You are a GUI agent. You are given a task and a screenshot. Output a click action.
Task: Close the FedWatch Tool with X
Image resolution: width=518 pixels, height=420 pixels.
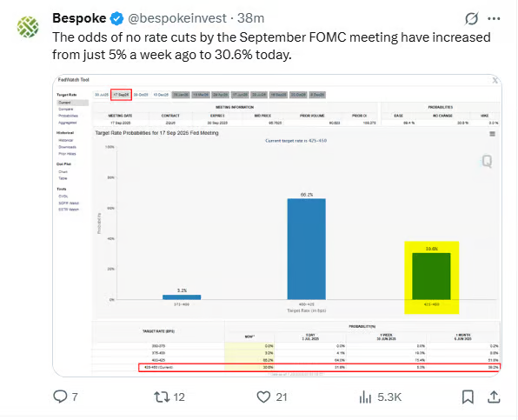pyautogui.click(x=495, y=80)
